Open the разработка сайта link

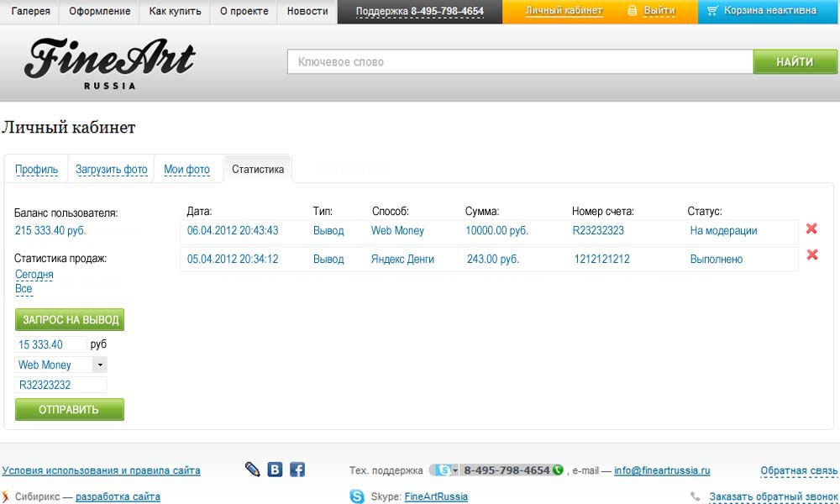pos(118,496)
